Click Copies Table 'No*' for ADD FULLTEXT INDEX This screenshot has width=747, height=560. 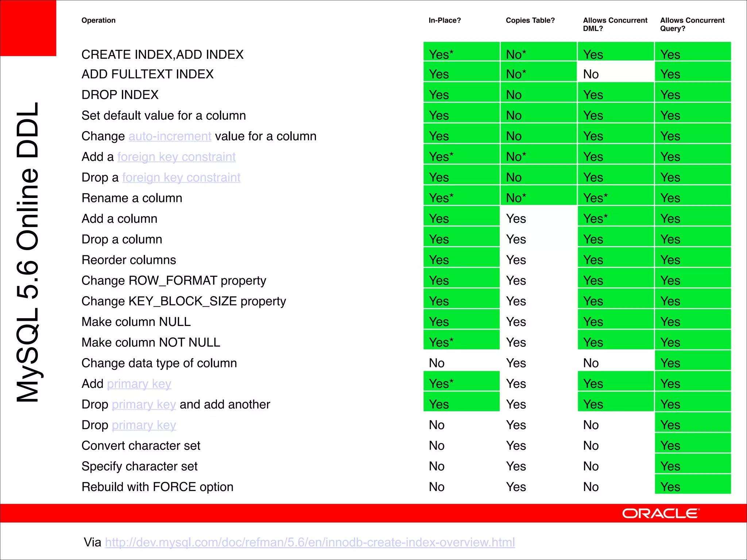tap(538, 71)
